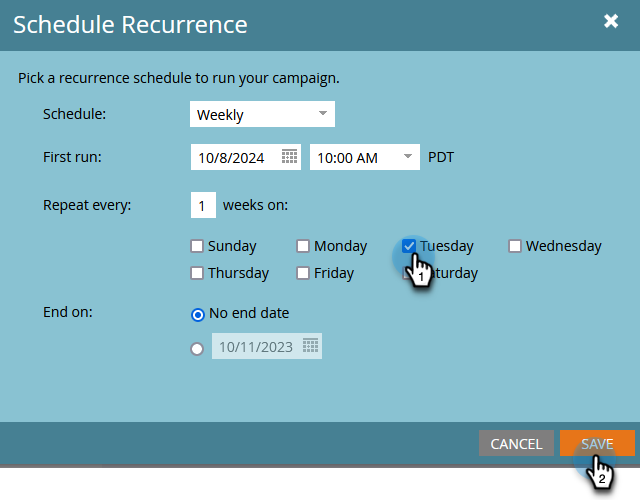Choose the specific end date radio button
The height and width of the screenshot is (500, 640).
point(197,349)
